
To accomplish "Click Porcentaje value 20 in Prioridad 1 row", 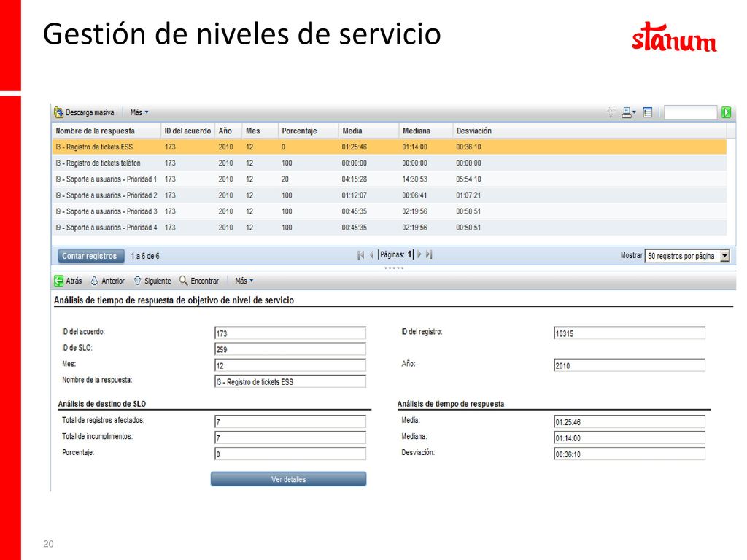I will [285, 179].
